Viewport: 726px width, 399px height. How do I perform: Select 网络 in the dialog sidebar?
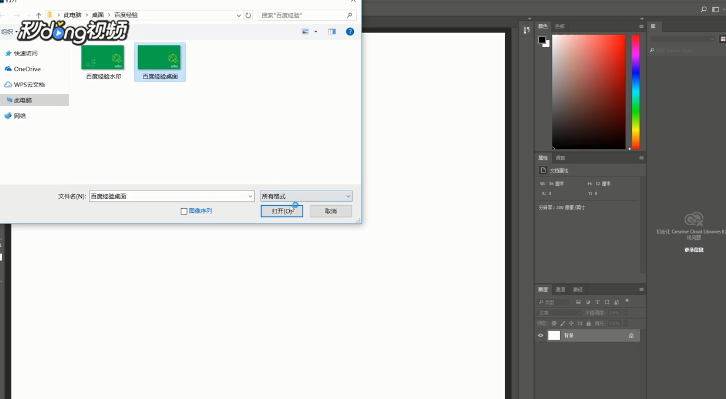pyautogui.click(x=15, y=116)
